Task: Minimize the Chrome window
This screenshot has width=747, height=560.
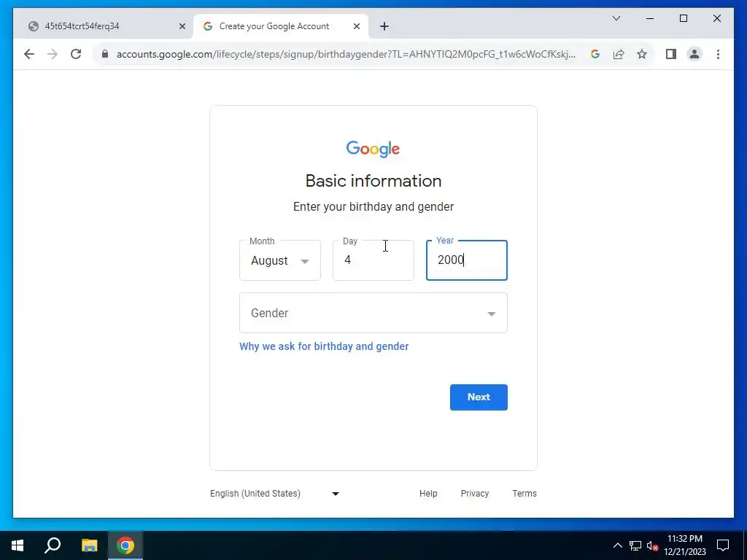Action: click(650, 18)
